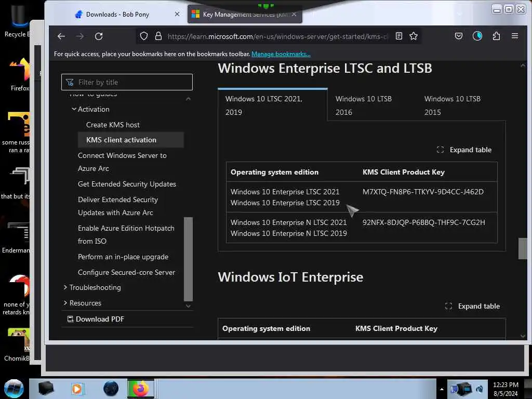Click the address bar URL
The width and height of the screenshot is (532, 399).
[277, 36]
